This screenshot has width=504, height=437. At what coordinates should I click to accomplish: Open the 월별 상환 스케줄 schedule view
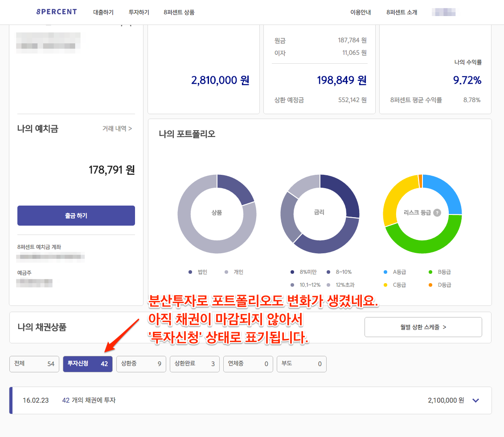[x=423, y=327]
